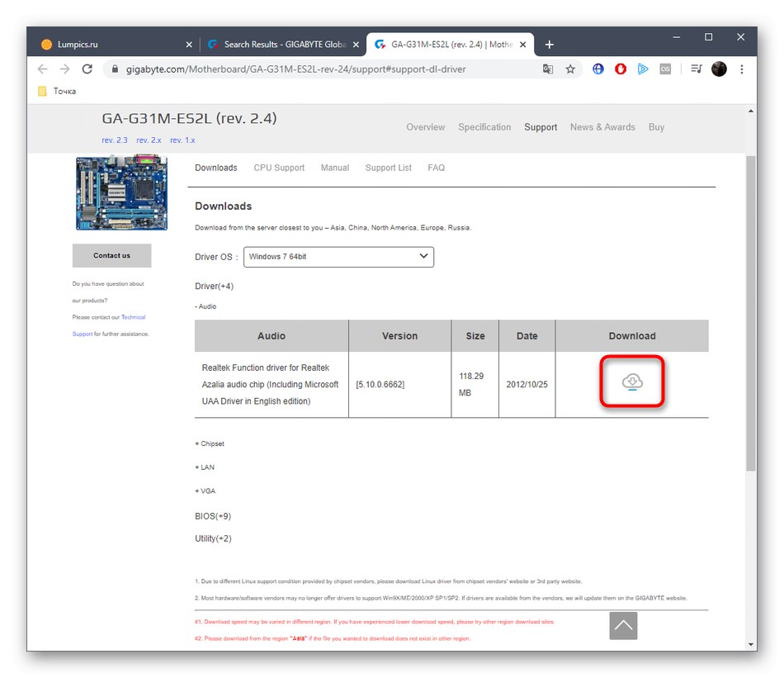Click the date cell 2012/10/25

click(527, 384)
